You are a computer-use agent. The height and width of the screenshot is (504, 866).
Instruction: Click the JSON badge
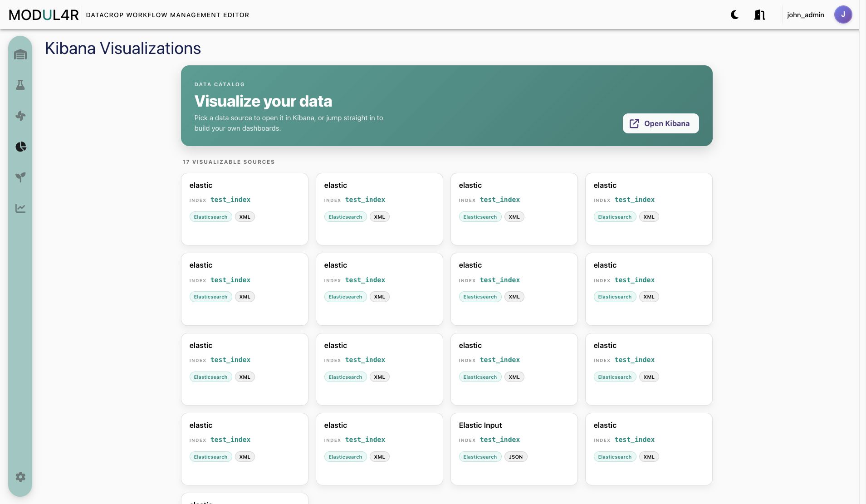pyautogui.click(x=516, y=457)
